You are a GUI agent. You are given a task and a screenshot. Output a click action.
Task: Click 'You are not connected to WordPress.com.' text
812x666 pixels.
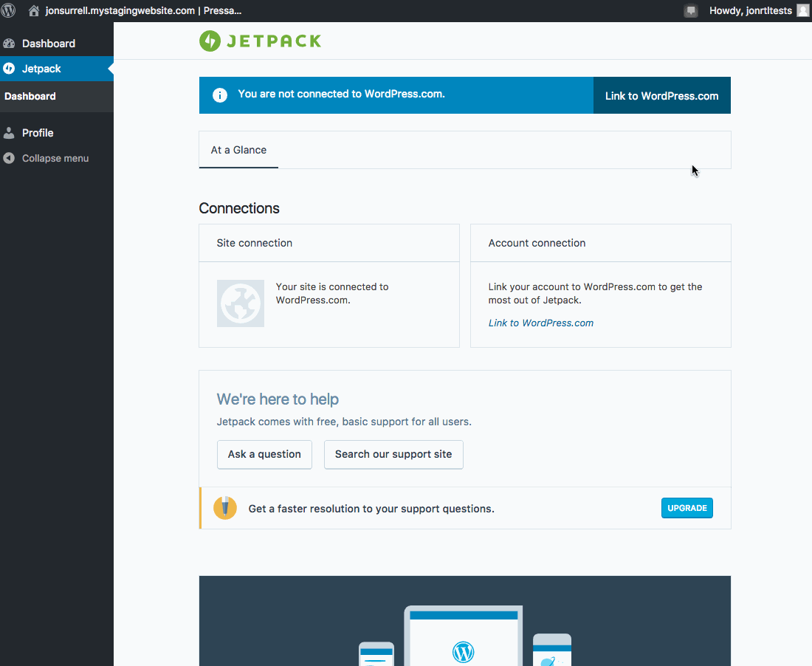pyautogui.click(x=341, y=94)
